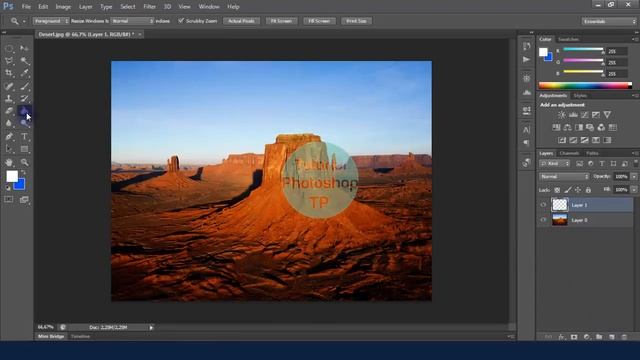Select the Lasso tool
The image size is (640, 360).
point(9,61)
